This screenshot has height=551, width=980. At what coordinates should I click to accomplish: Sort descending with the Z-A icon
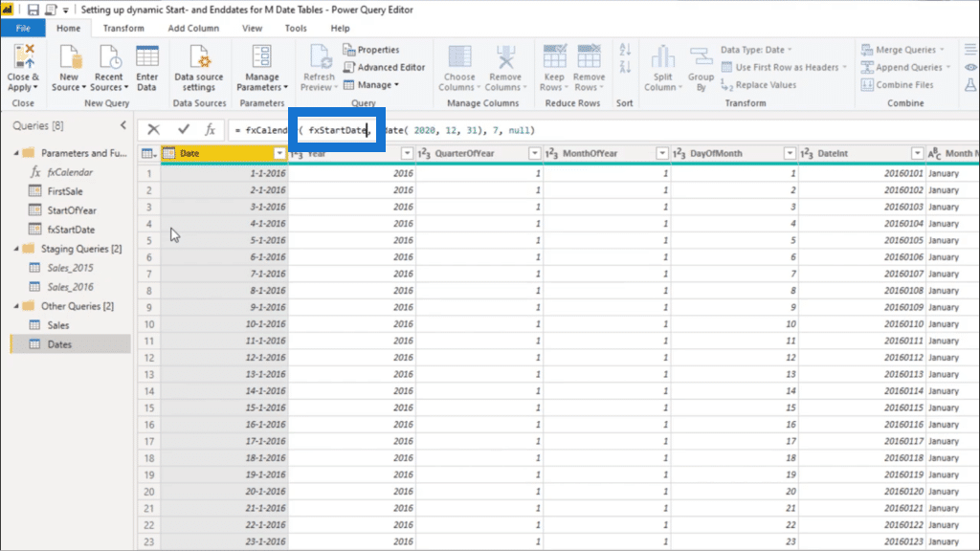[625, 67]
